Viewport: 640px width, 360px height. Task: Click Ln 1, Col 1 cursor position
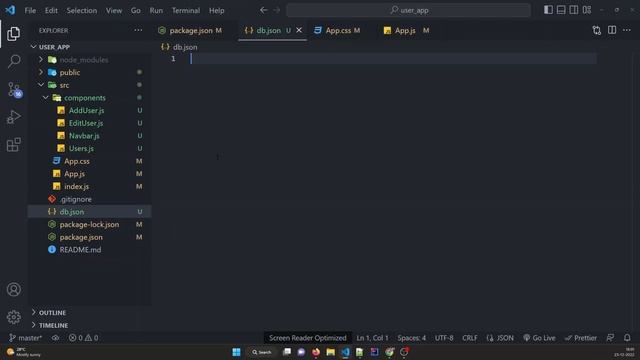point(372,338)
